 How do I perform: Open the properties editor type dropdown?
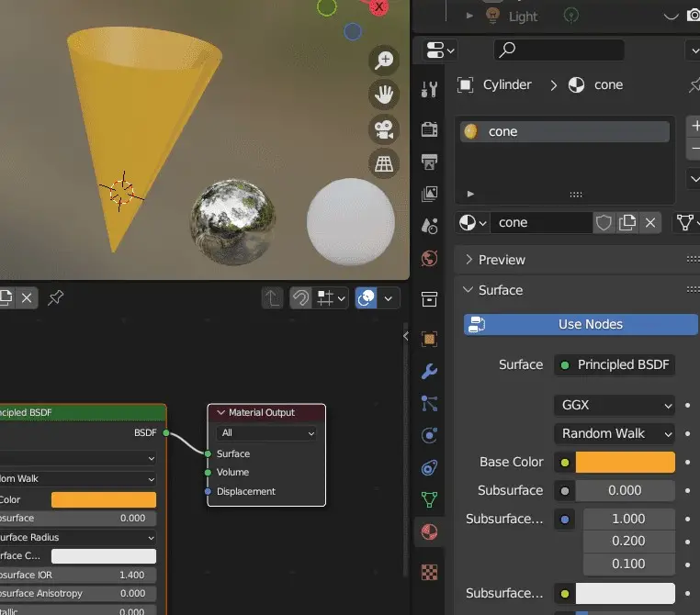coord(440,50)
